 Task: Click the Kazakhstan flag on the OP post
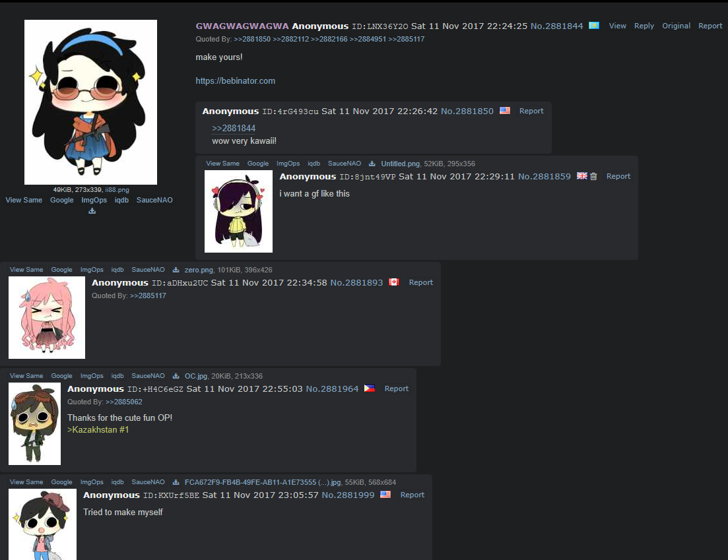tap(594, 26)
